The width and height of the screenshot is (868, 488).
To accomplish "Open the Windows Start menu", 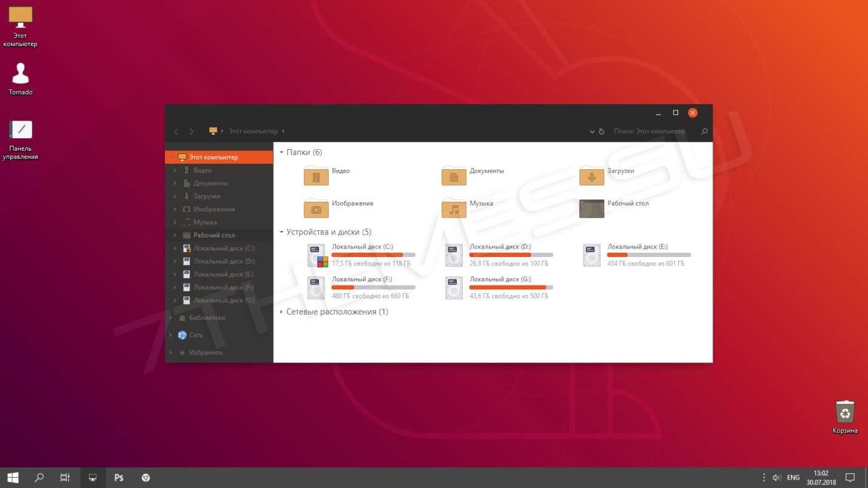I will point(13,478).
